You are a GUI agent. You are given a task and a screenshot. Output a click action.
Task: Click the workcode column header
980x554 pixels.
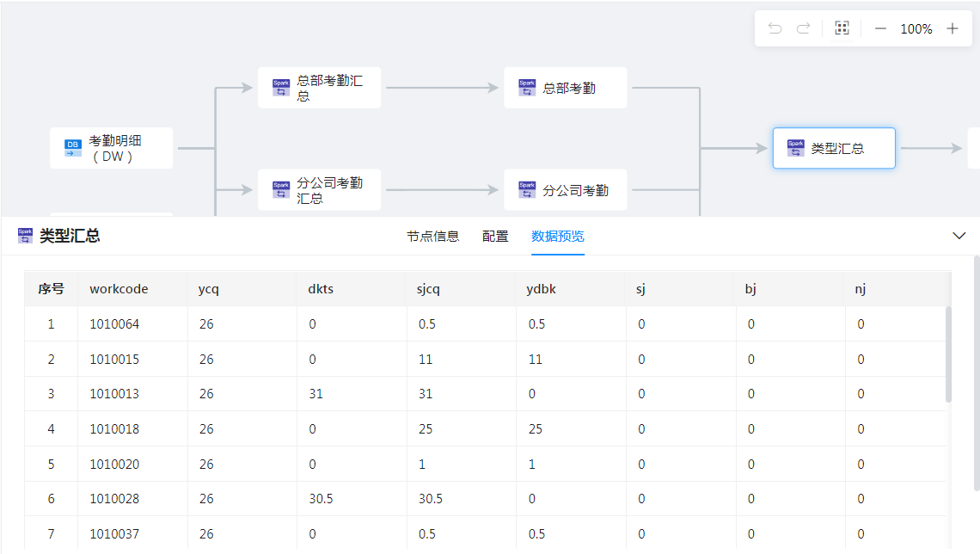point(119,289)
